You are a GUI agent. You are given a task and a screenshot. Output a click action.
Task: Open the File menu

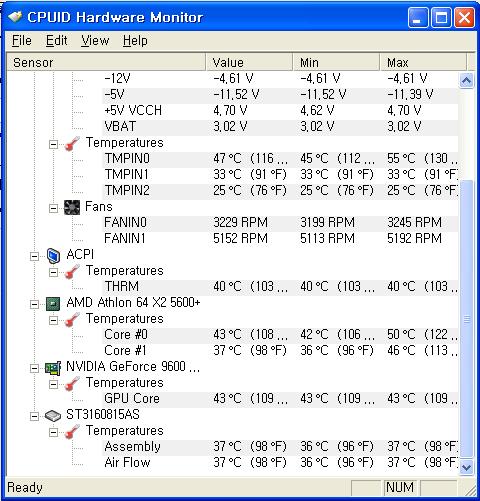click(x=22, y=41)
